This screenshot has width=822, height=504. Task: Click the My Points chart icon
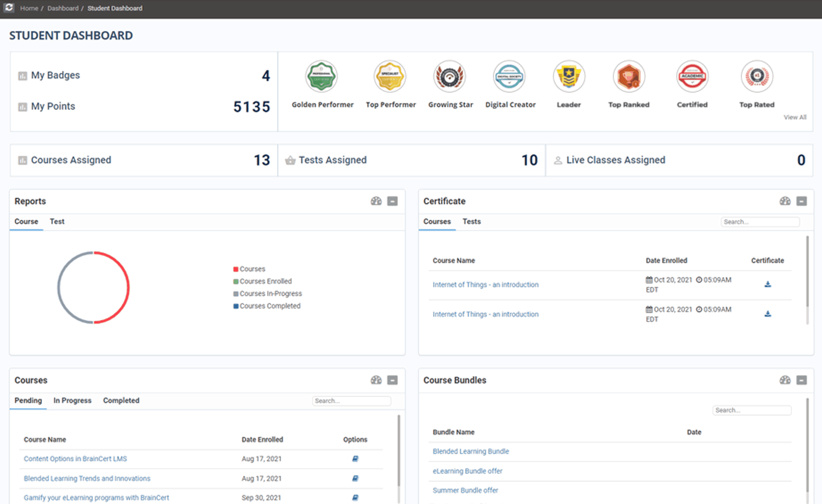point(23,107)
